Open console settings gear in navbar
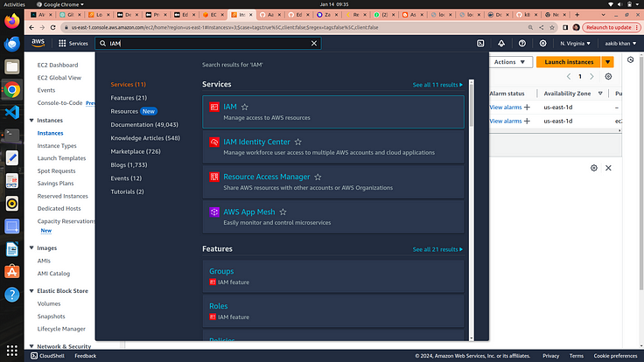Viewport: 644px width, 362px height. click(542, 43)
